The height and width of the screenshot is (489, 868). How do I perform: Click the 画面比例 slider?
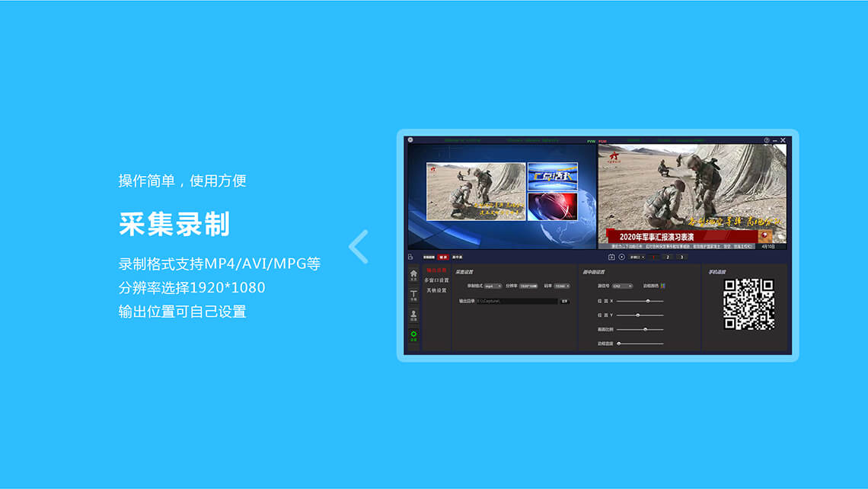click(640, 330)
